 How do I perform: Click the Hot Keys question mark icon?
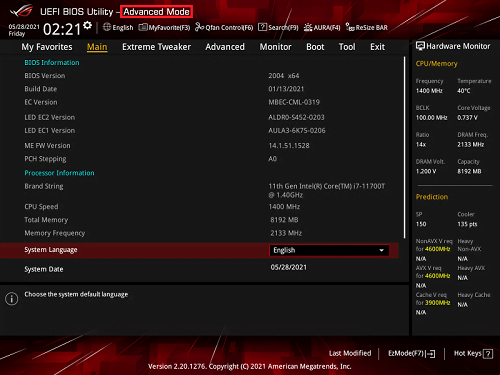point(488,354)
